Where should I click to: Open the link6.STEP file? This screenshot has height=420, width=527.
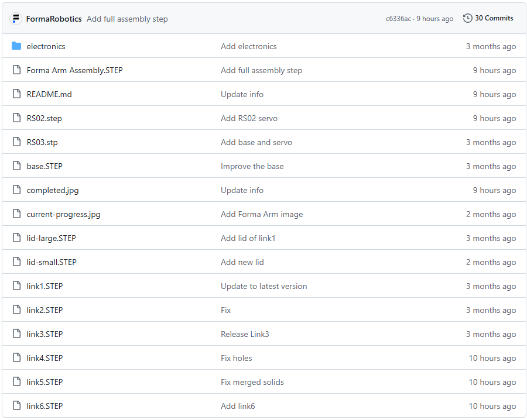point(45,406)
